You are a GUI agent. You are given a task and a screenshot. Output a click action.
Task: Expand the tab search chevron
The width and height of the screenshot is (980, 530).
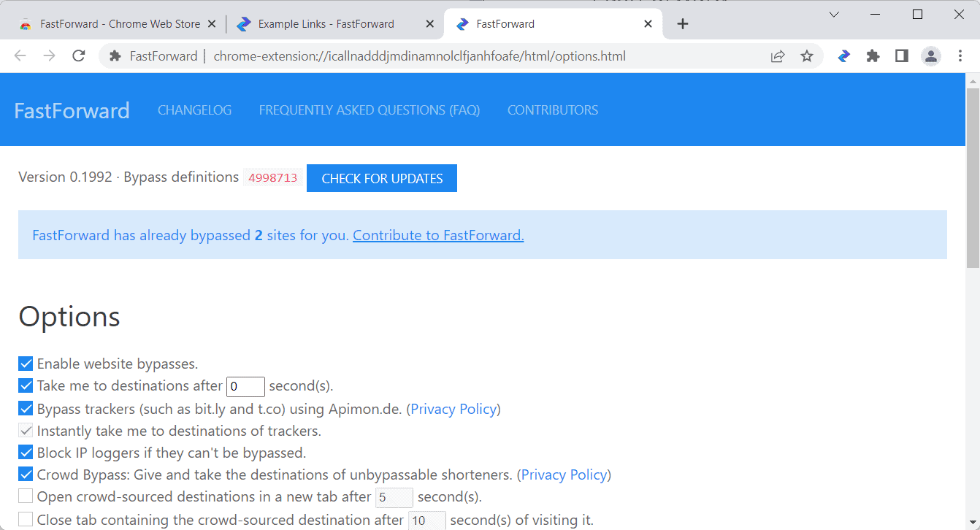pos(834,15)
